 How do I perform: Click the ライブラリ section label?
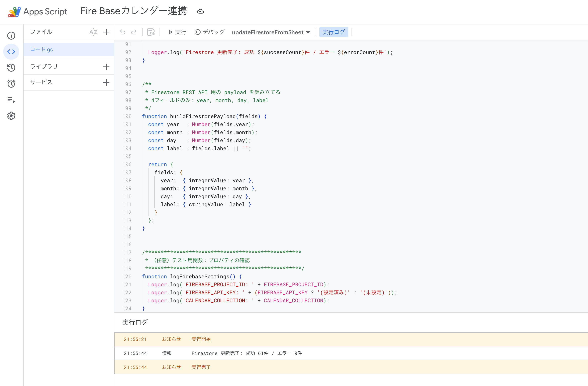[44, 67]
